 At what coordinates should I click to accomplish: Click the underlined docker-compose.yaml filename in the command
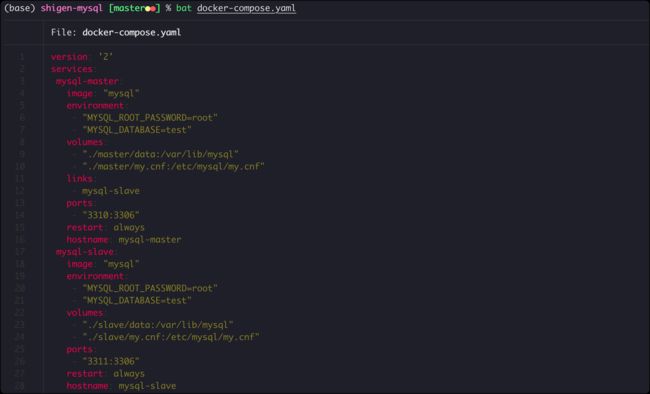246,8
